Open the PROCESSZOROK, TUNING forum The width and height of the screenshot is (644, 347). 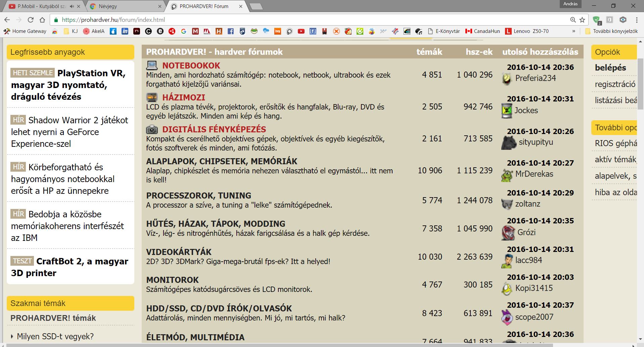[x=198, y=196]
